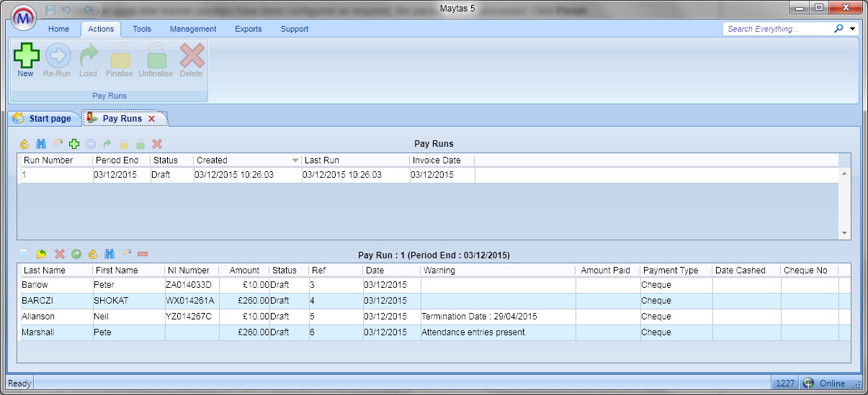Sort payments by Amount column header
Viewport: 868px width, 395px height.
(x=244, y=271)
